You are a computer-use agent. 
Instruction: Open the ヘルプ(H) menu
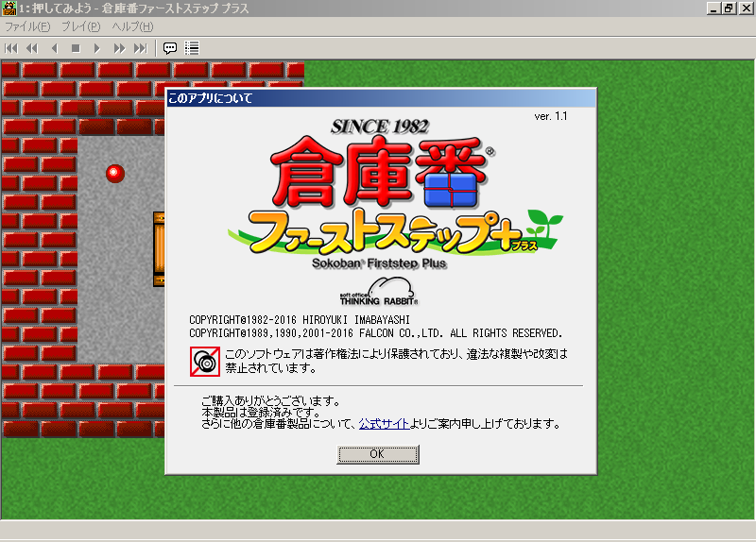(x=132, y=26)
